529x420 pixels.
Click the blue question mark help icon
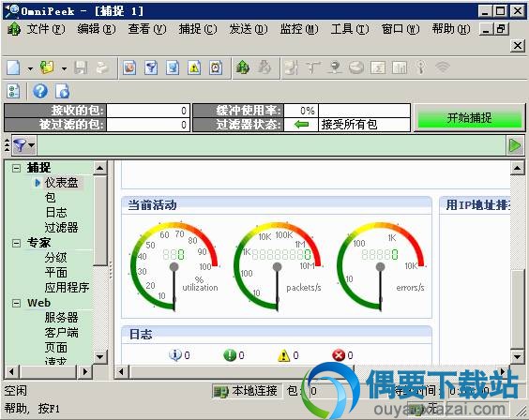(x=40, y=91)
